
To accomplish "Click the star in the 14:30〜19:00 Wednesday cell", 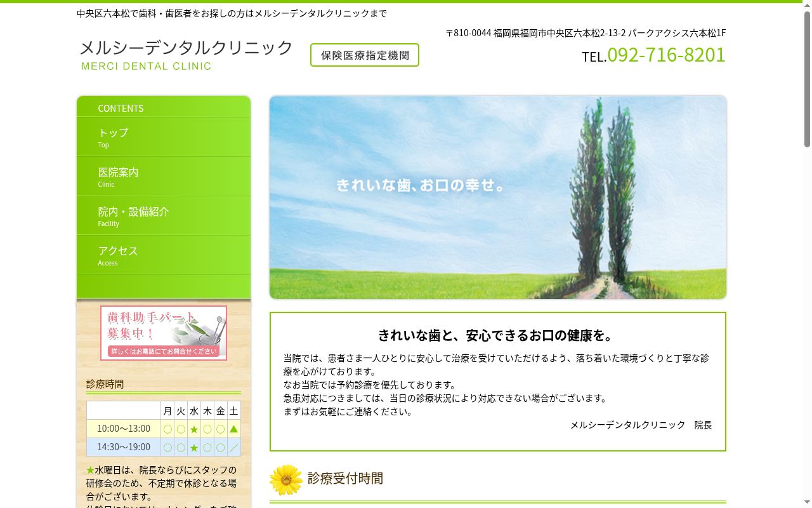I will (194, 448).
